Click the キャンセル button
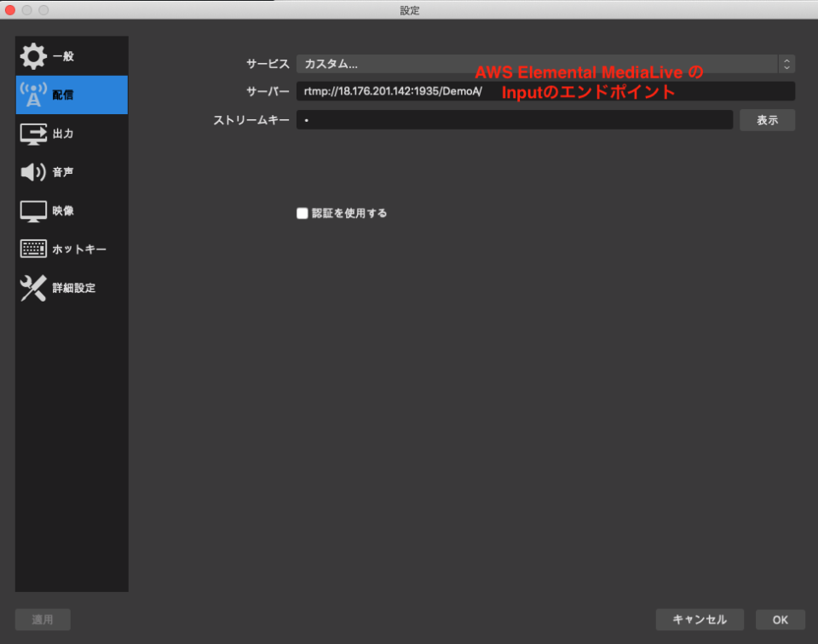 pyautogui.click(x=700, y=619)
